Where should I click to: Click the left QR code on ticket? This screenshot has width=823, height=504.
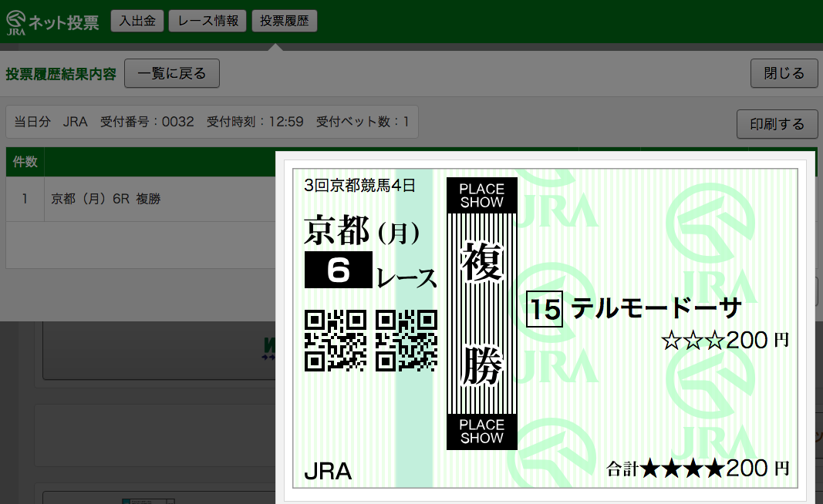(x=336, y=341)
